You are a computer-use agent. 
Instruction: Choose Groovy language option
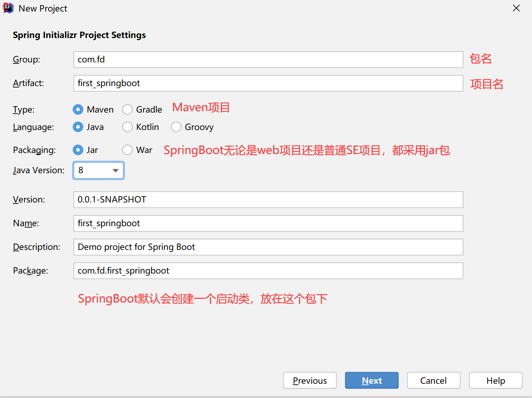(176, 127)
